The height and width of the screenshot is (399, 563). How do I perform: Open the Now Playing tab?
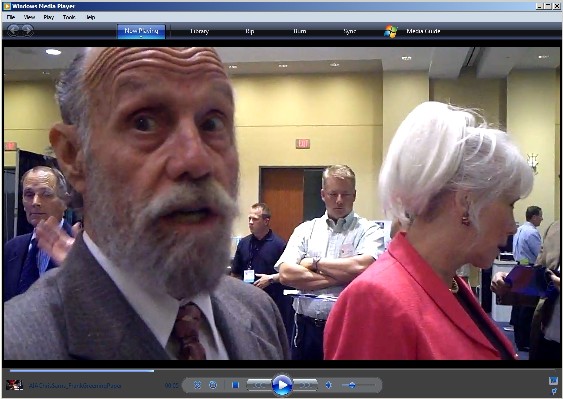pyautogui.click(x=141, y=31)
